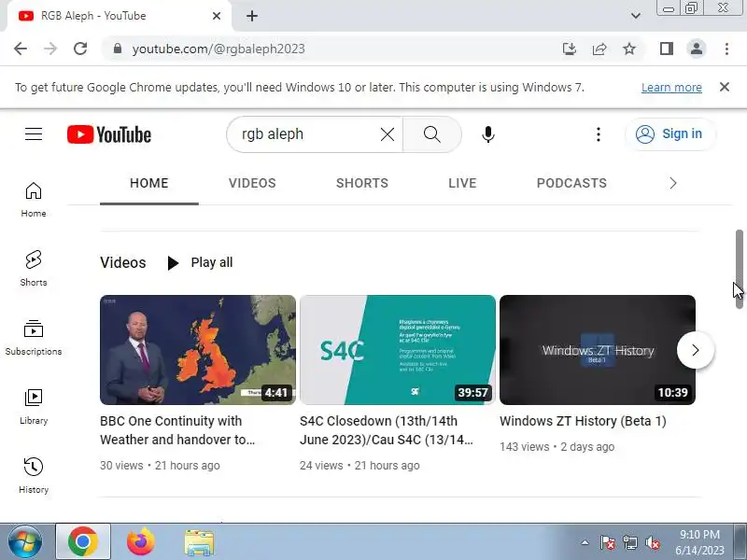Share this page via the address bar icon
Image resolution: width=747 pixels, height=560 pixels.
(599, 49)
